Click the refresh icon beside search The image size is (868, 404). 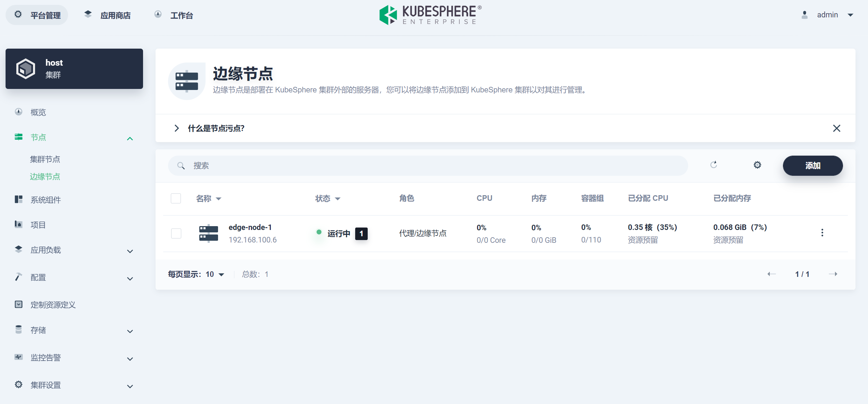click(713, 165)
